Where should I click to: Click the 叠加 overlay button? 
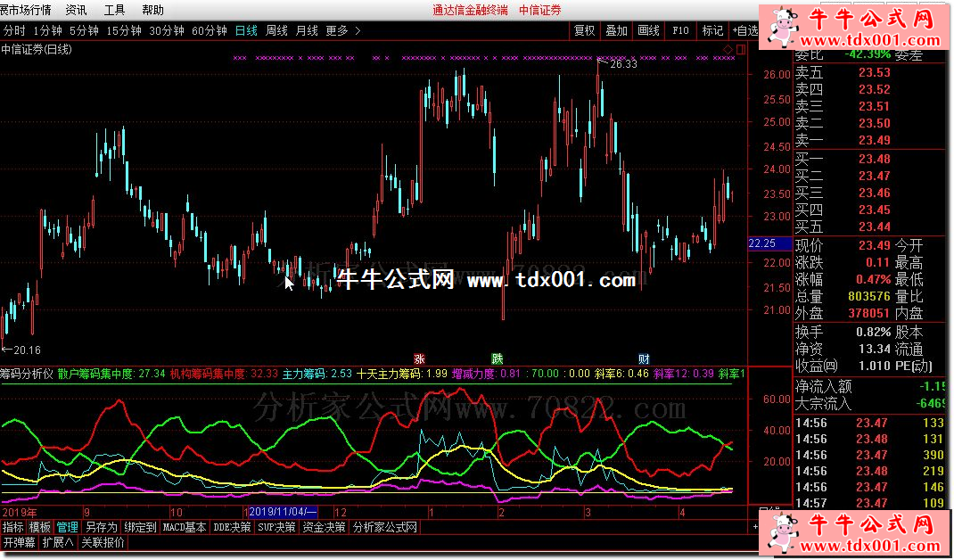[616, 30]
